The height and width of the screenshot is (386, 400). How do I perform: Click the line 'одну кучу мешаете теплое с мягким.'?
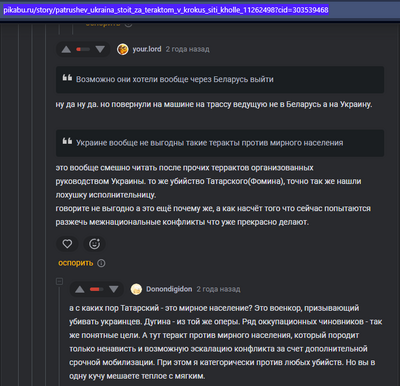click(x=137, y=376)
